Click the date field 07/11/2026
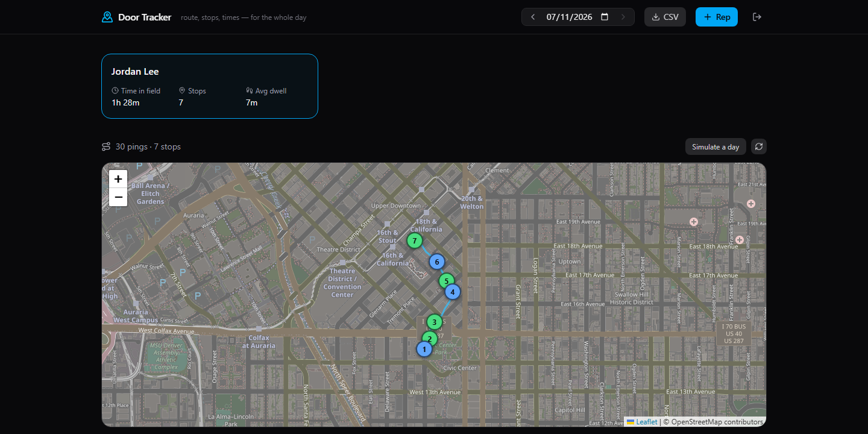Viewport: 868px width, 434px height. pos(577,17)
